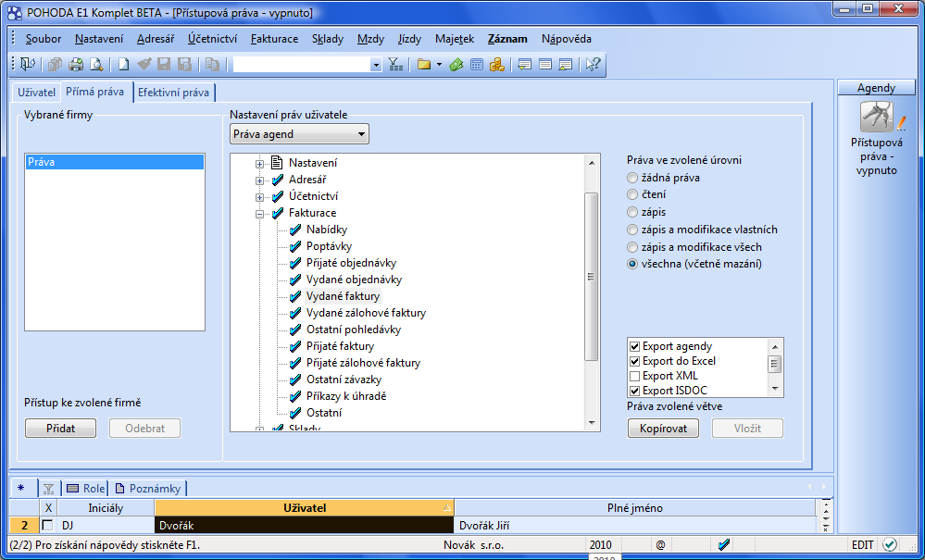Click the new blank record icon
This screenshot has width=925, height=560.
(x=124, y=64)
